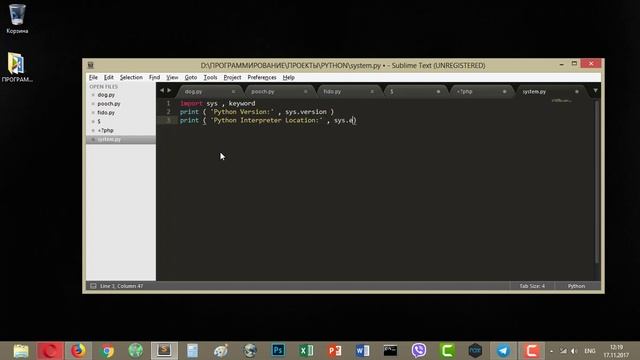
Task: Launch PowerPoint from the taskbar
Action: click(334, 351)
